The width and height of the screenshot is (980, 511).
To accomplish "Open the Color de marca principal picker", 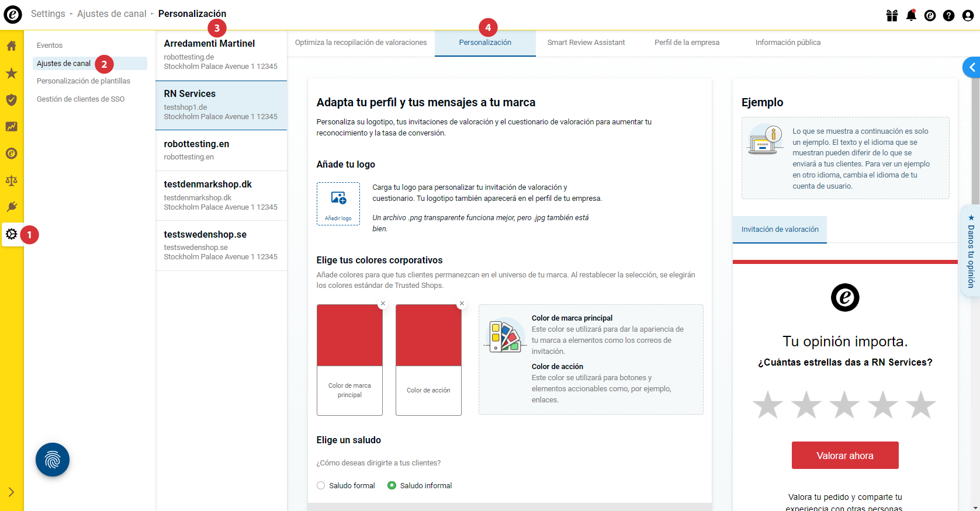I will (x=349, y=360).
